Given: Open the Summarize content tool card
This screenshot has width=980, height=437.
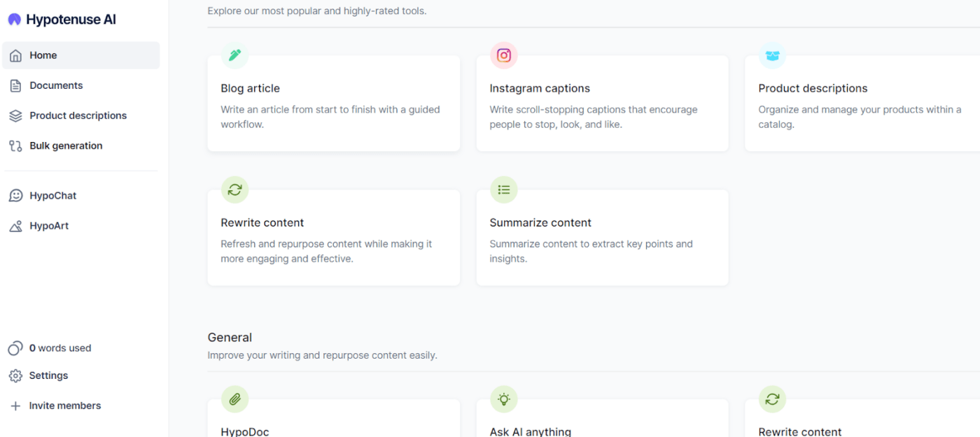Looking at the screenshot, I should (603, 238).
